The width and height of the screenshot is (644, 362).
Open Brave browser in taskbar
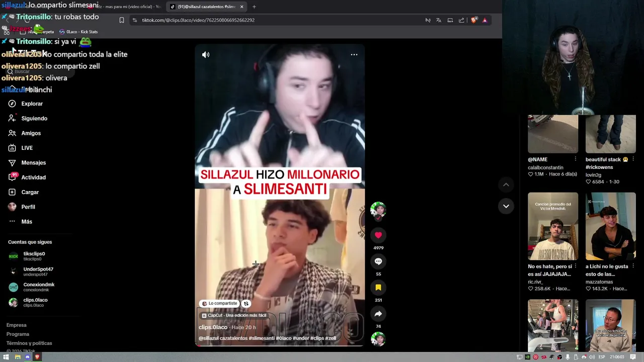[x=37, y=357]
